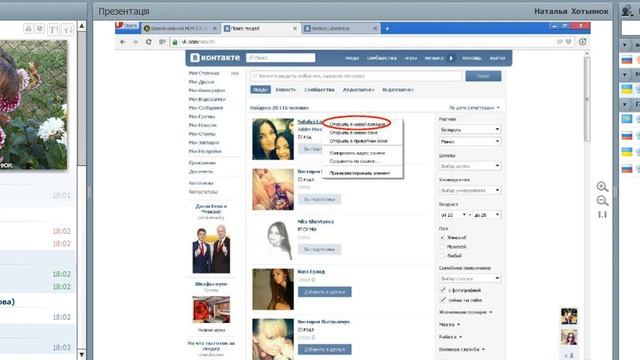Image resolution: width=640 pixels, height=360 pixels.
Task: Click the vk.com browser address bar
Action: coord(363,42)
